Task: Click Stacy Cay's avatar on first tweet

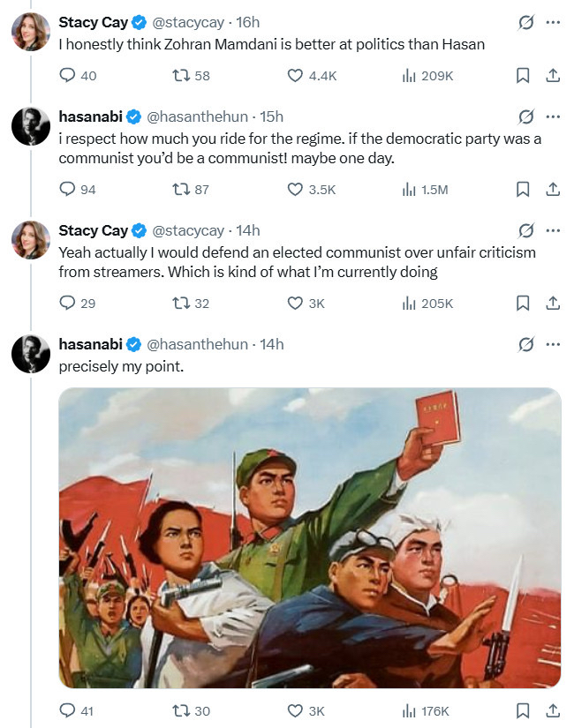Action: click(x=30, y=32)
